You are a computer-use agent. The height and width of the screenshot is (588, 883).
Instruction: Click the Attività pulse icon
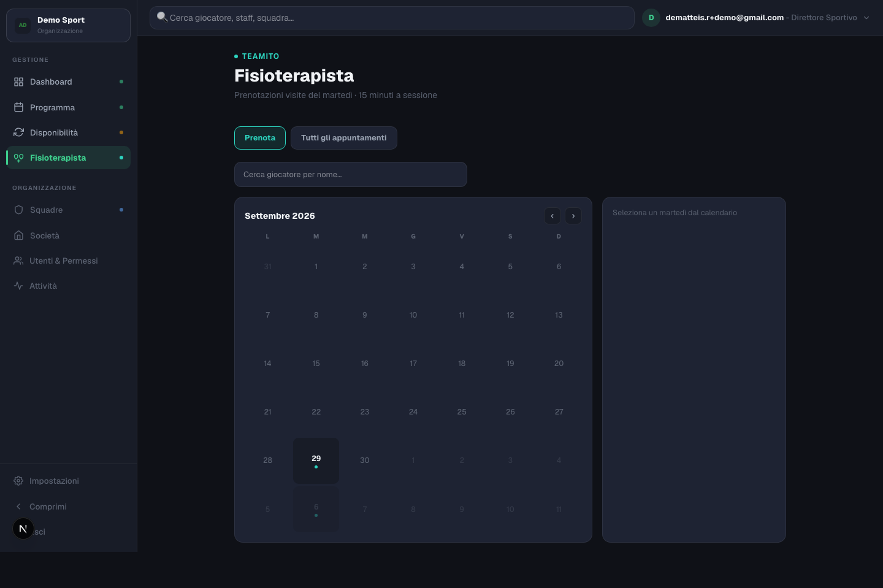18,286
